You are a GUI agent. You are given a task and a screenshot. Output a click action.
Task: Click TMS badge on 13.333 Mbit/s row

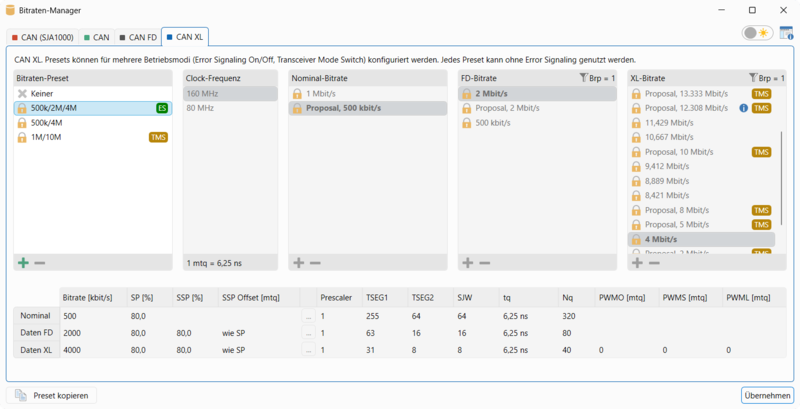[x=761, y=94]
